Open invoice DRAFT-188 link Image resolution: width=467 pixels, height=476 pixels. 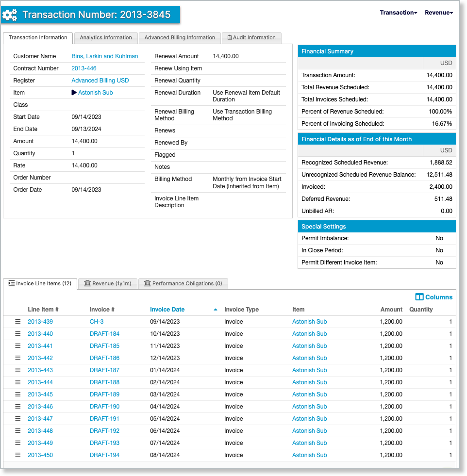104,382
